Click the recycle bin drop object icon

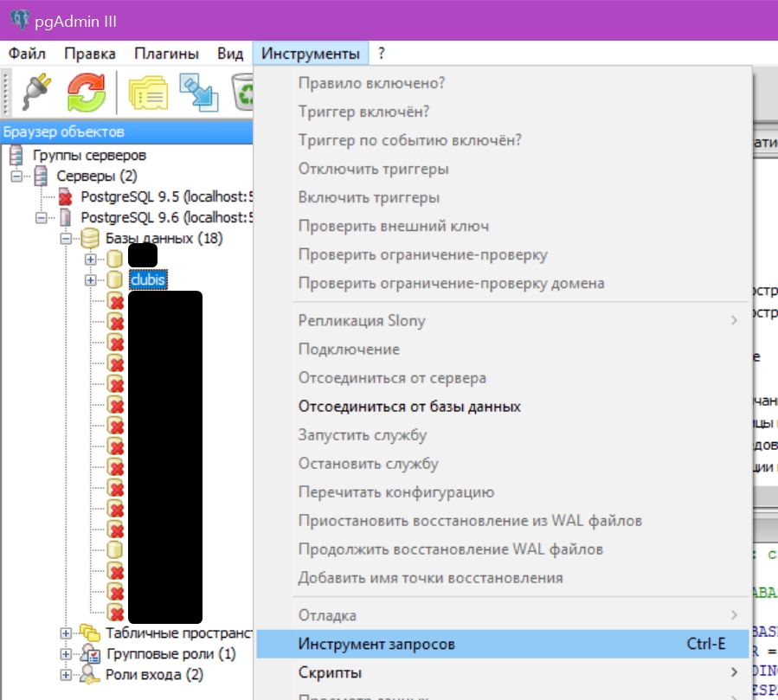pyautogui.click(x=242, y=93)
